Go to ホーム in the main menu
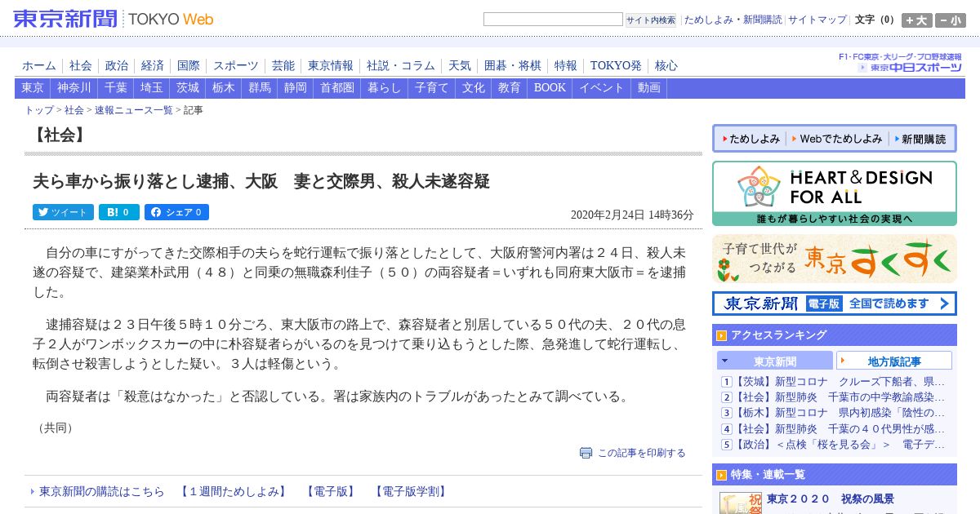 [x=39, y=66]
